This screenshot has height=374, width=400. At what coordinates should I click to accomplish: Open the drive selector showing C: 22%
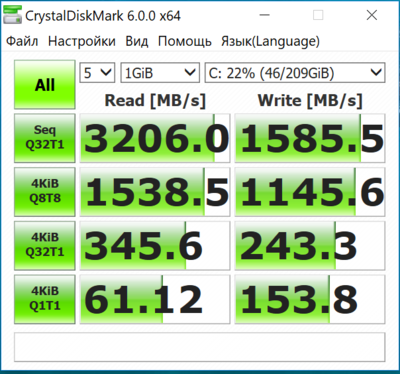(295, 73)
